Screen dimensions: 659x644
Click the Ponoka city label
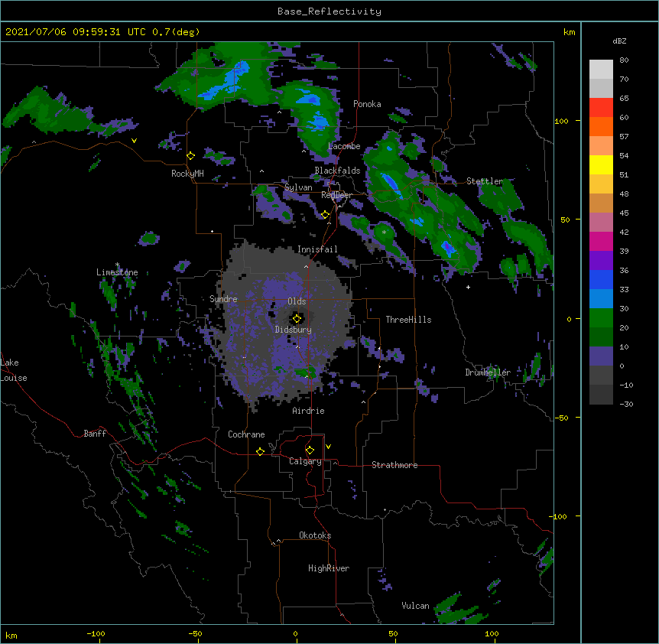point(367,104)
